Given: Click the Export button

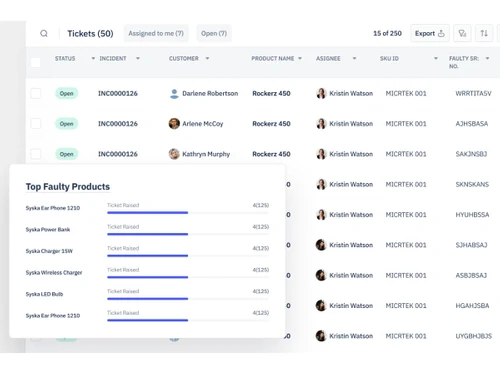Looking at the screenshot, I should click(x=430, y=33).
